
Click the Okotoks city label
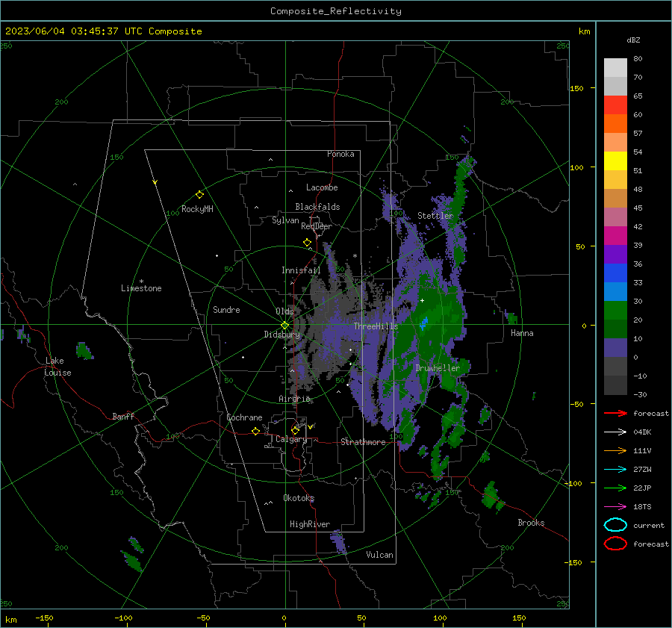coord(299,498)
